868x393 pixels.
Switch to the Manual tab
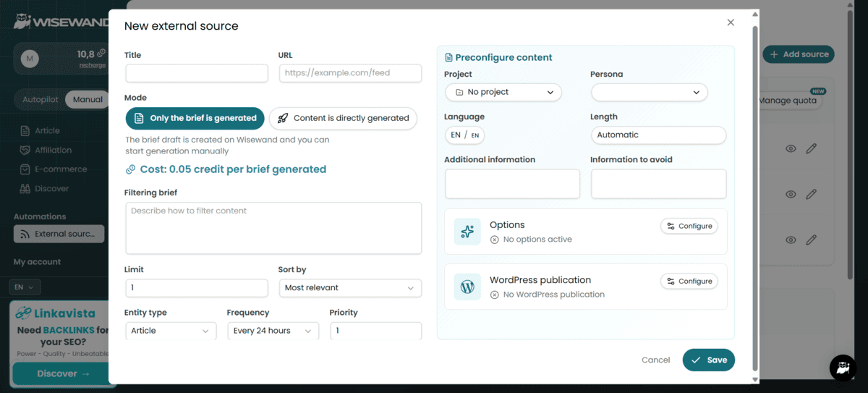[x=88, y=99]
